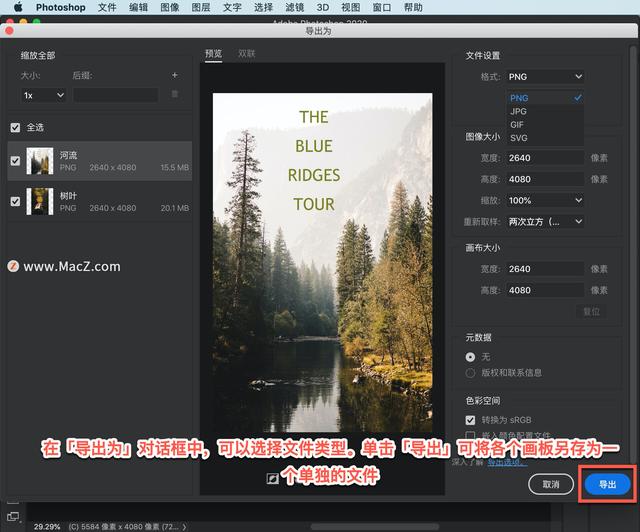Open the 1x scale size dropdown
Screen dimensions: 640x532
[x=44, y=95]
